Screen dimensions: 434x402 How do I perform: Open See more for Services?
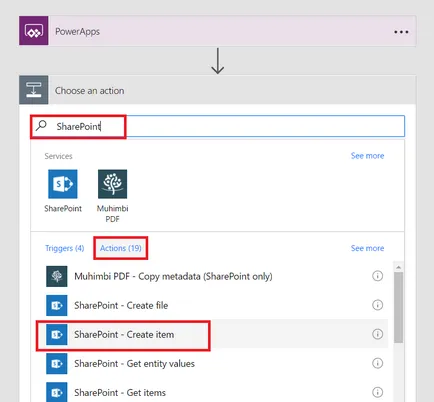click(x=367, y=156)
